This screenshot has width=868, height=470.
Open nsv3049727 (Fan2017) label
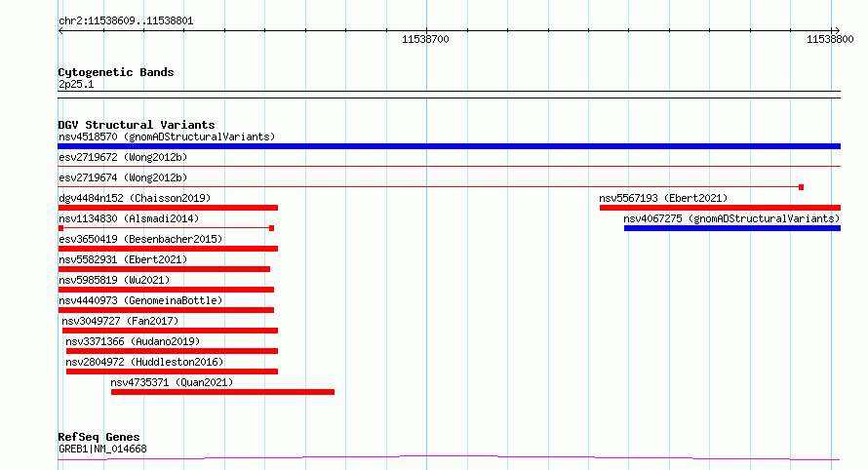[x=120, y=321]
